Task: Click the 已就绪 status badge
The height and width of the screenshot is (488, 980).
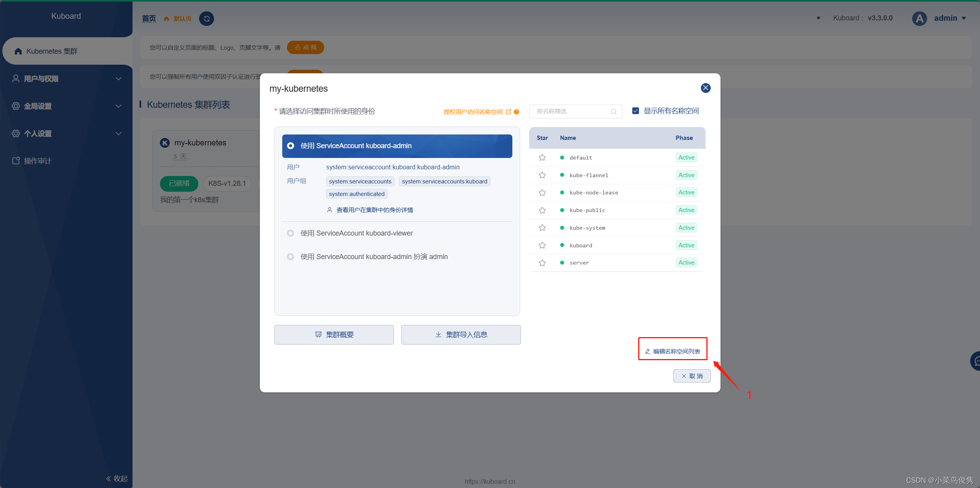Action: click(179, 183)
